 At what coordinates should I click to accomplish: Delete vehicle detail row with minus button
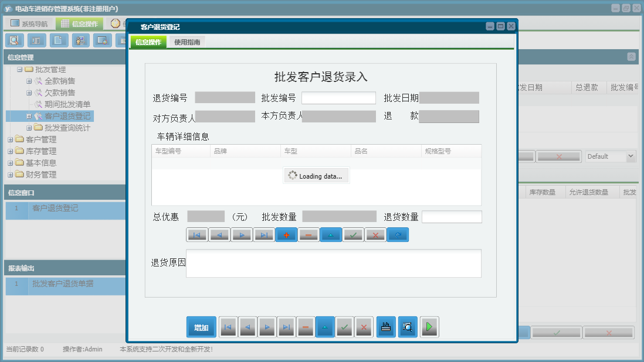coord(309,235)
